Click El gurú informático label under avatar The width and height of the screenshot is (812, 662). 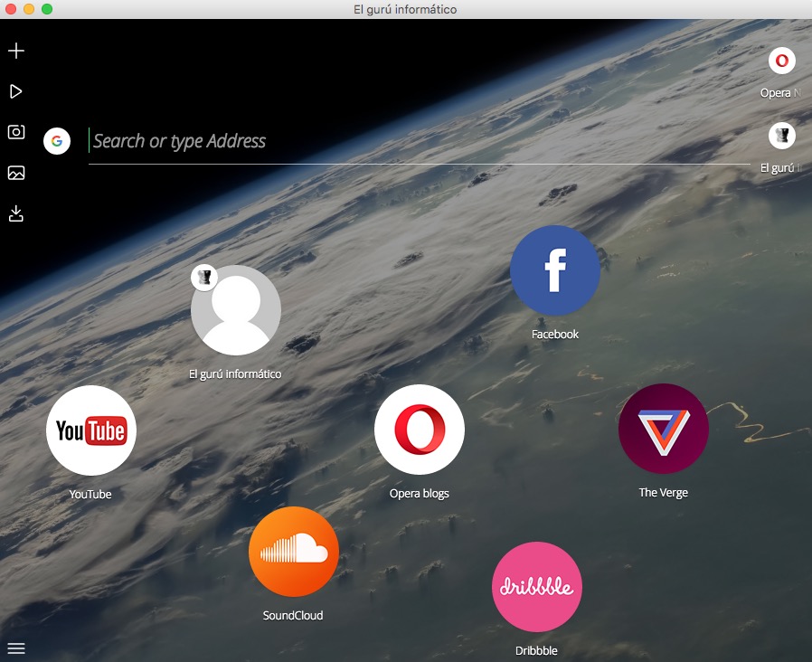pos(235,374)
